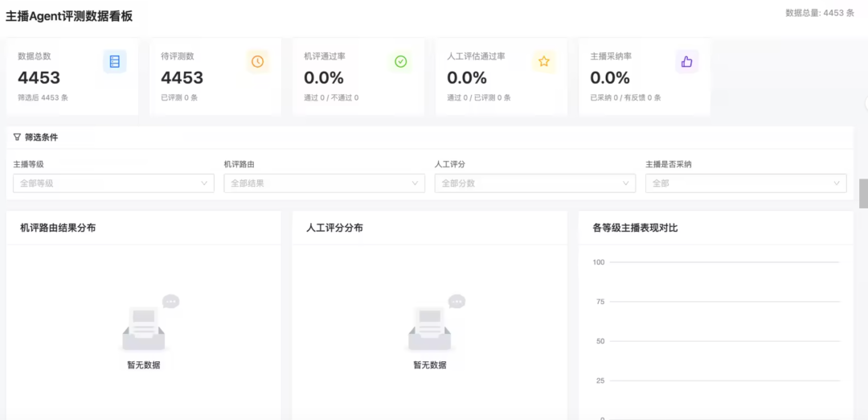The width and height of the screenshot is (868, 420).
Task: Click the yellow star icon on 人工评估通过率 card
Action: [543, 61]
